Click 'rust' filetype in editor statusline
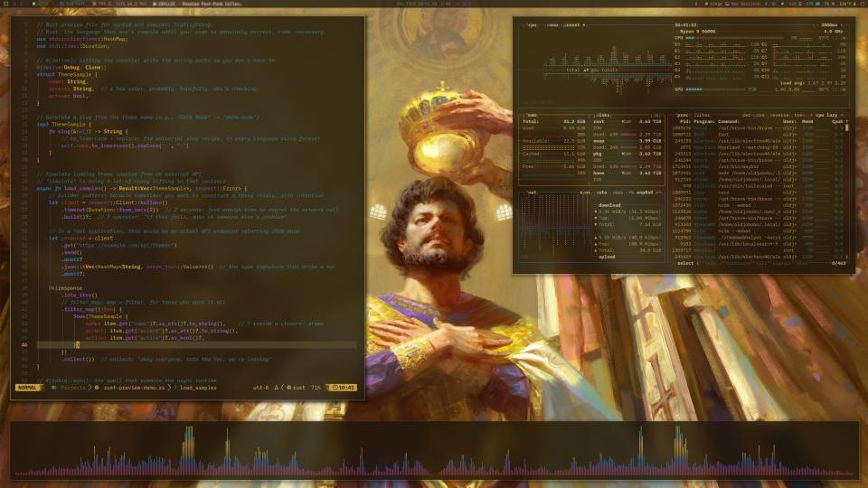The width and height of the screenshot is (868, 488). click(299, 388)
